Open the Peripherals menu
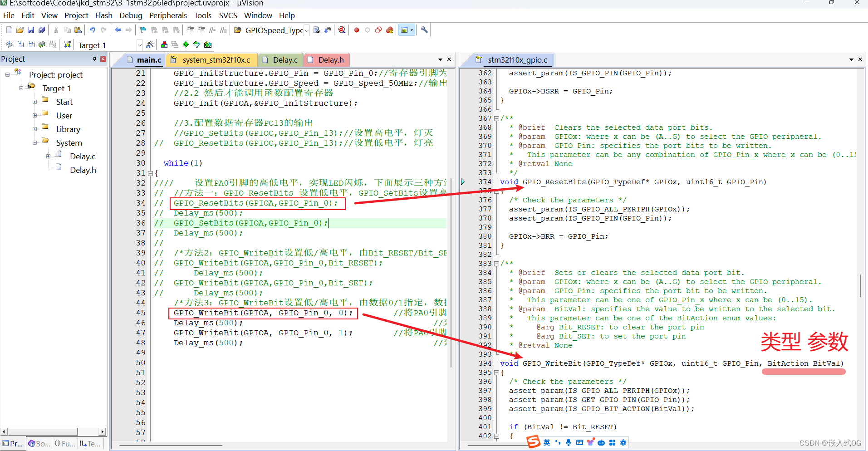Viewport: 868px width, 451px height. tap(168, 15)
